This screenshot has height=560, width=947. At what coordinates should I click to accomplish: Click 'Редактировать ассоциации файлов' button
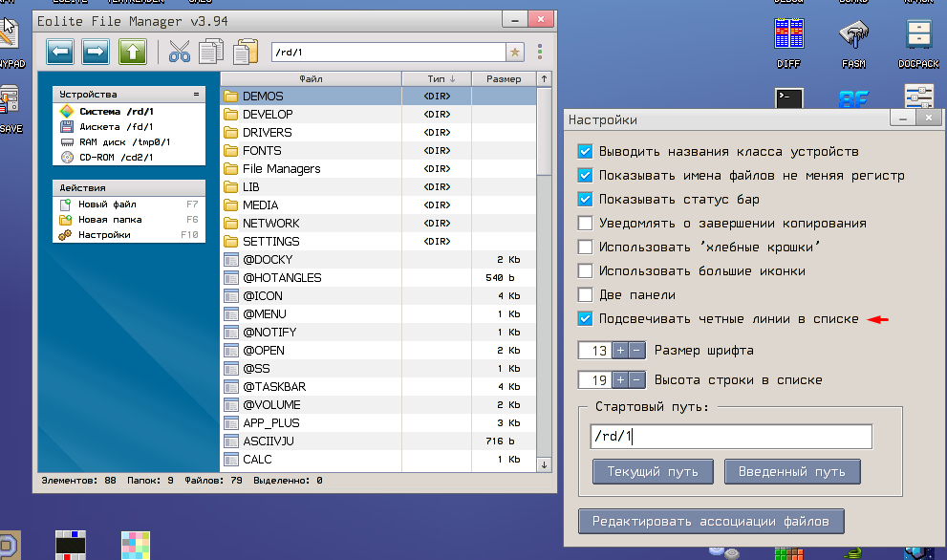[x=711, y=522]
